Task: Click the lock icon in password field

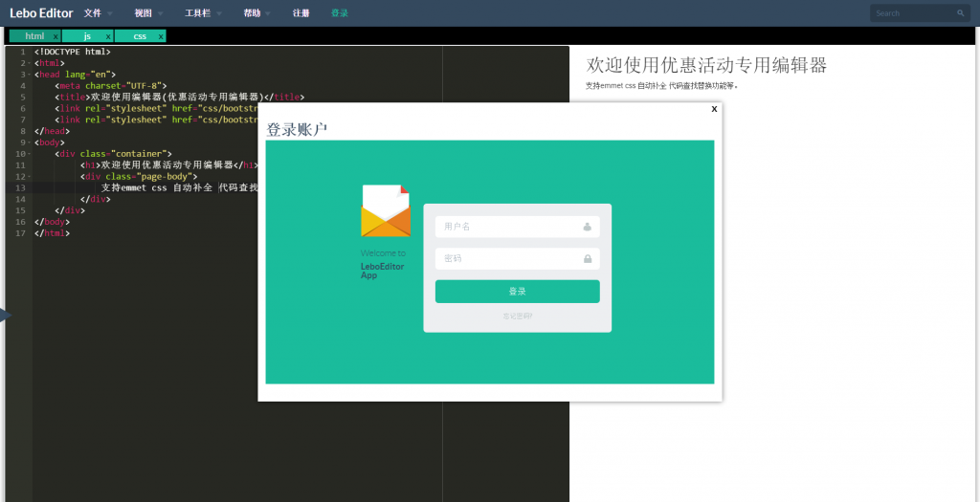Action: tap(588, 258)
